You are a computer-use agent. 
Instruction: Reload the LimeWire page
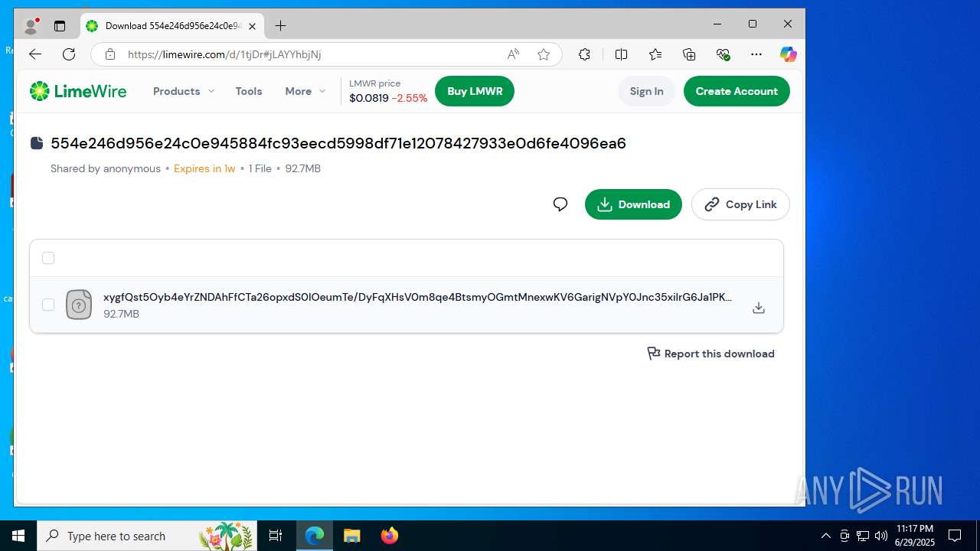(69, 54)
